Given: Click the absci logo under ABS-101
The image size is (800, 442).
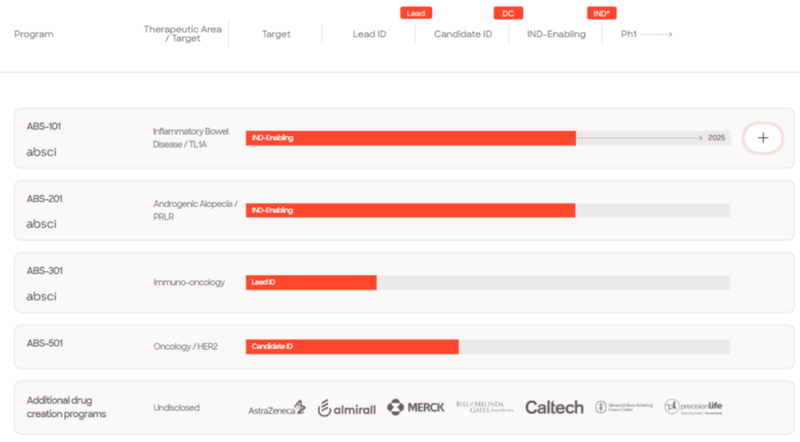Looking at the screenshot, I should point(41,152).
